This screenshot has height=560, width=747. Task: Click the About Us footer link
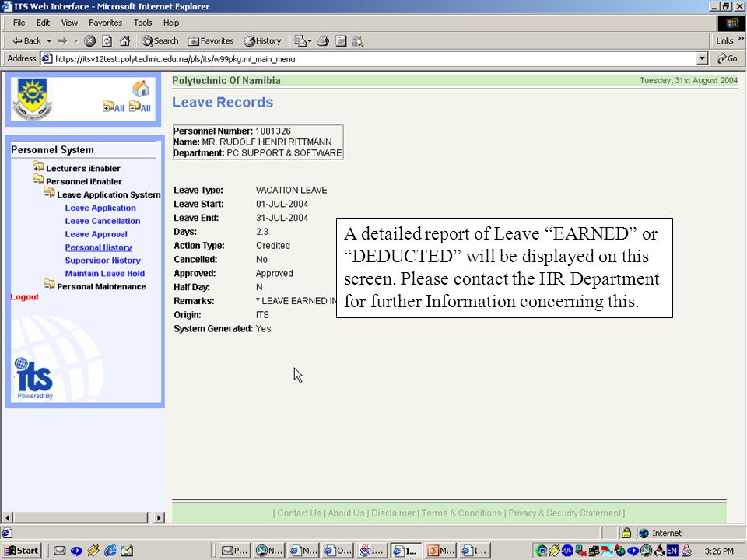(345, 513)
